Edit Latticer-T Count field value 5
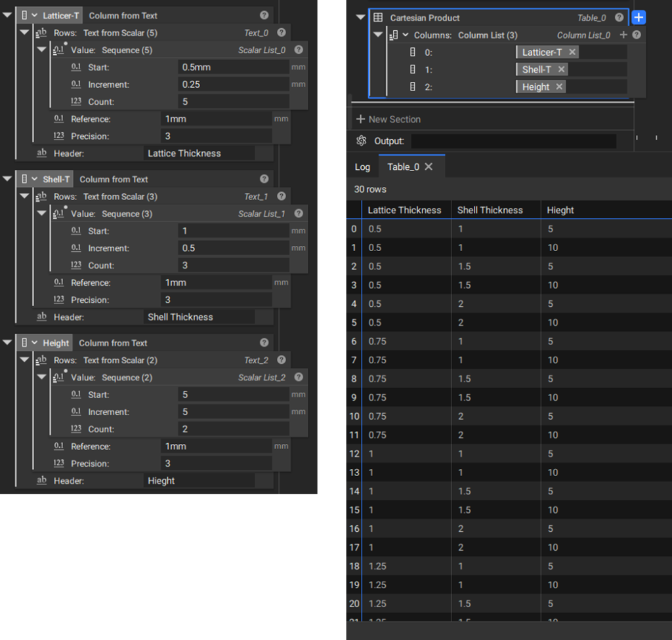Image resolution: width=672 pixels, height=640 pixels. [x=234, y=102]
